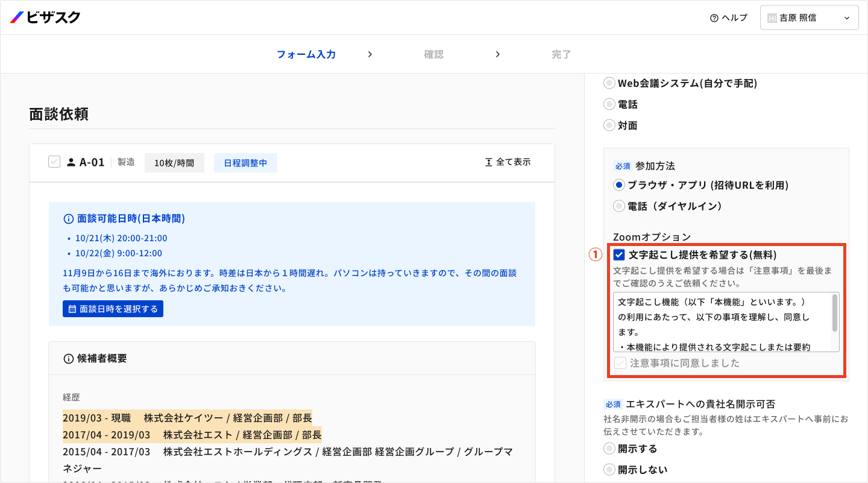Select the 確認 step
868x483 pixels.
pos(433,54)
